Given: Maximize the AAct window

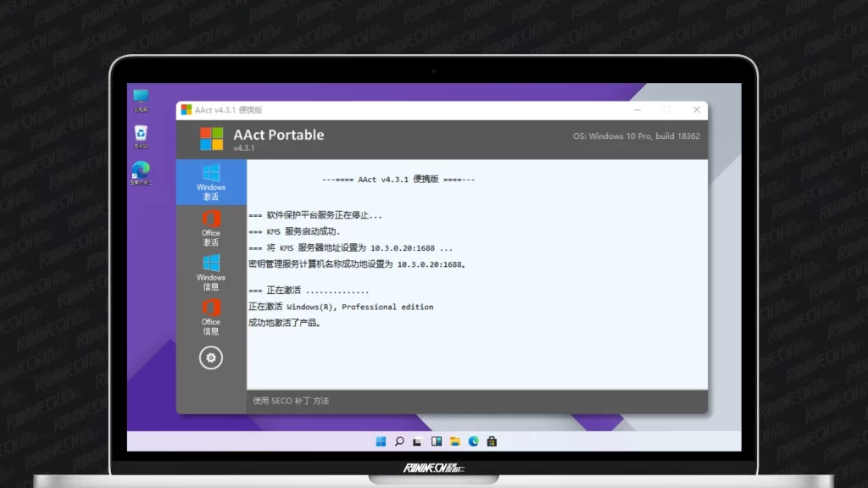Looking at the screenshot, I should (x=666, y=109).
